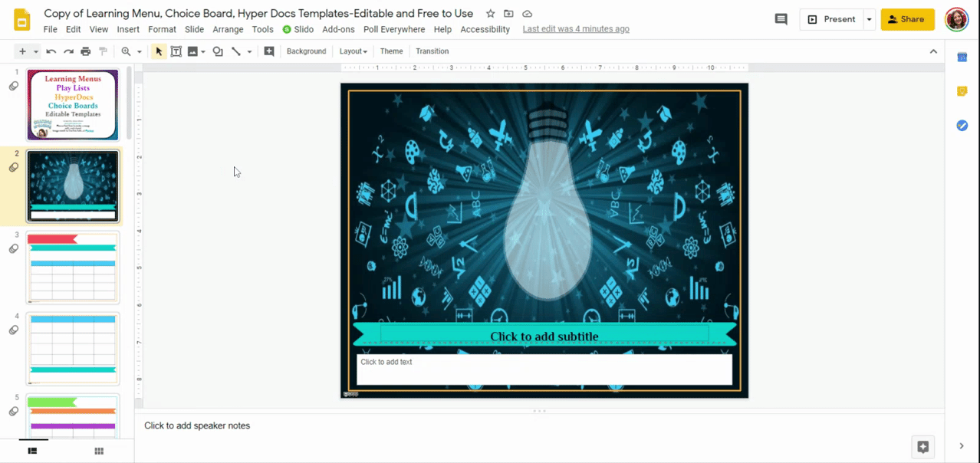Select the Paint format tool
Viewport: 980px width, 463px height.
pyautogui.click(x=103, y=51)
